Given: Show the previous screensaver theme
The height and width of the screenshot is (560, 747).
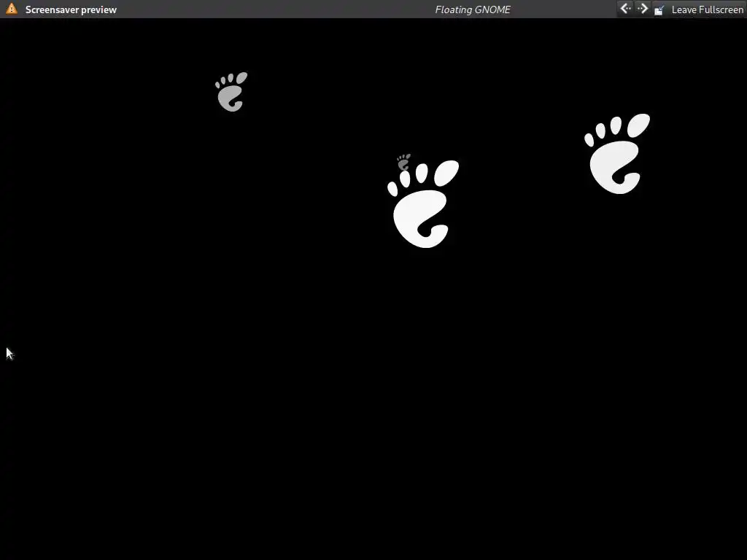Looking at the screenshot, I should (625, 9).
